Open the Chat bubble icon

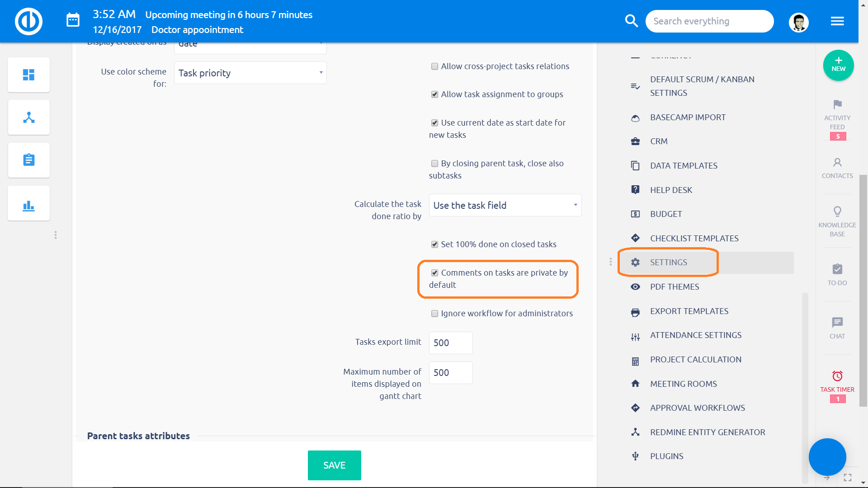[x=837, y=322]
